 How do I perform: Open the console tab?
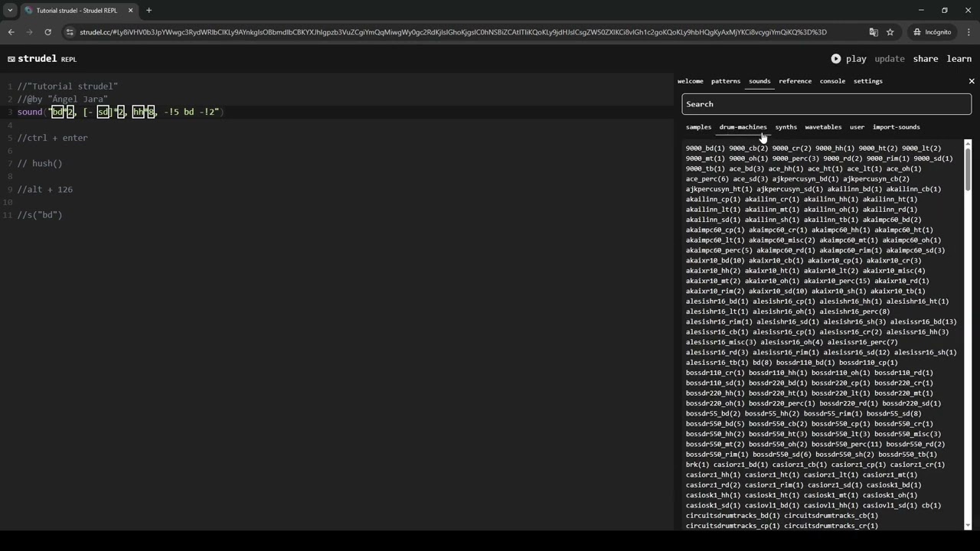(x=832, y=81)
